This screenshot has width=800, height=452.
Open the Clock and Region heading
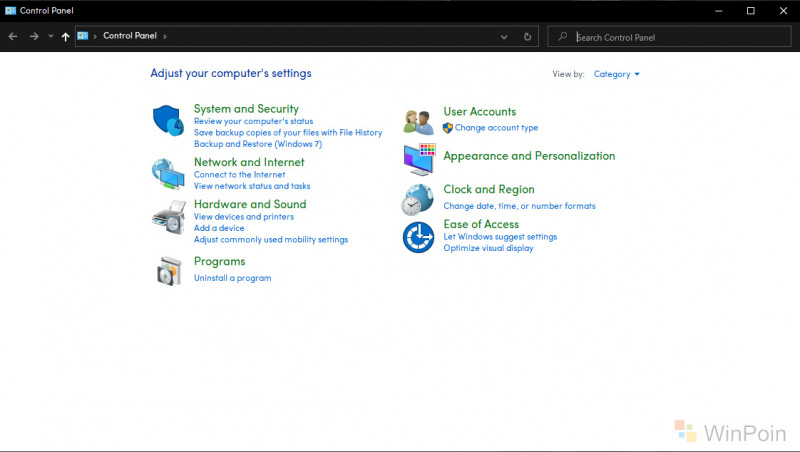click(489, 190)
